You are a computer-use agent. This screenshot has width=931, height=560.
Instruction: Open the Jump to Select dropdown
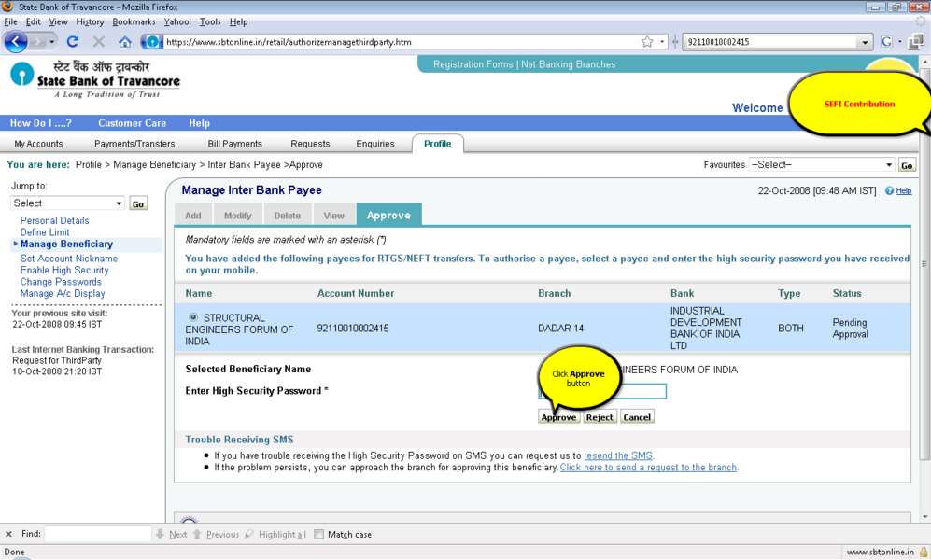[67, 203]
